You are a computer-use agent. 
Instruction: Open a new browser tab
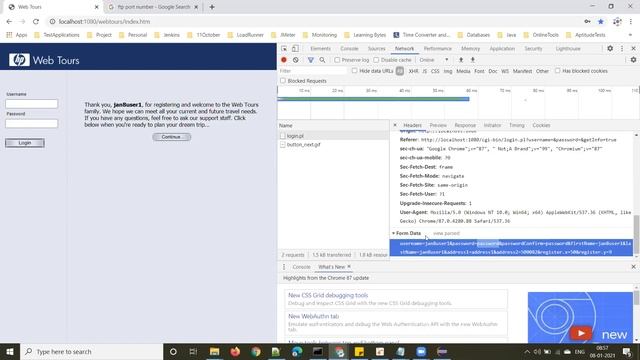point(212,7)
